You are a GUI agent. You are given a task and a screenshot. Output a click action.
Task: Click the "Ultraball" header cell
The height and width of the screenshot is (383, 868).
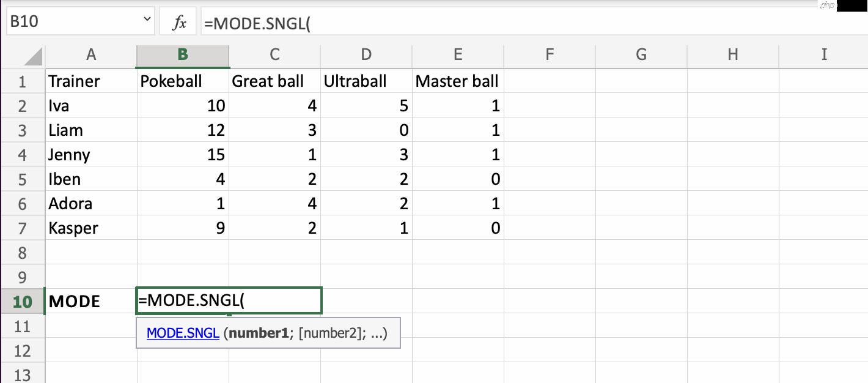[x=366, y=81]
